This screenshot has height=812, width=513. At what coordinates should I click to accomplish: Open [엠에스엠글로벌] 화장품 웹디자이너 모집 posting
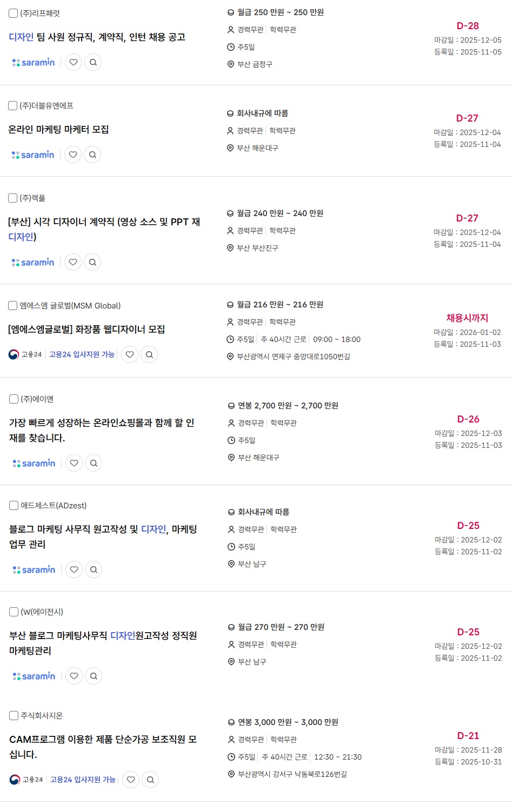point(86,330)
